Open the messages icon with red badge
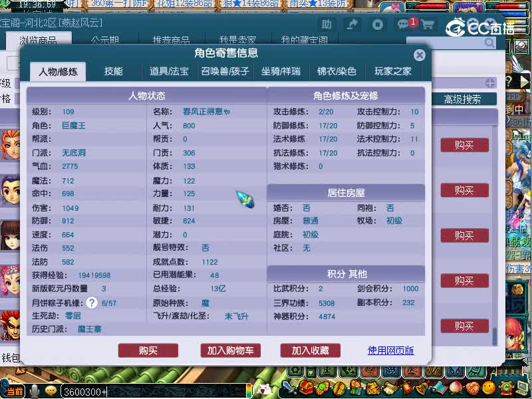Image resolution: width=532 pixels, height=399 pixels. pyautogui.click(x=405, y=24)
